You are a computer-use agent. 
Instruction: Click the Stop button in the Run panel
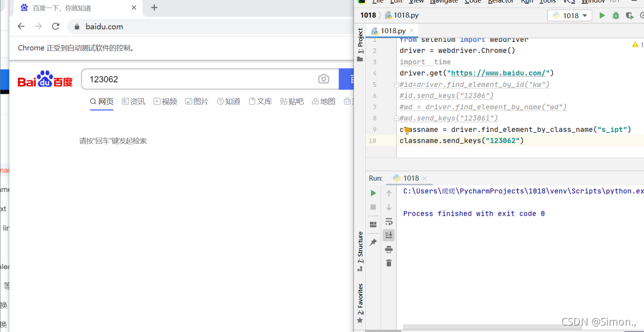373,207
